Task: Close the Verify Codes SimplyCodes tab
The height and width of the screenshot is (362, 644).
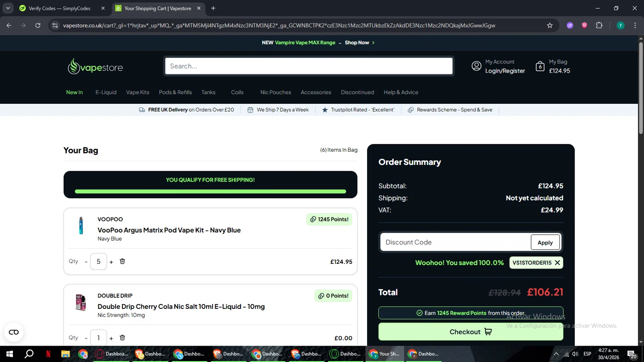Action: (103, 8)
